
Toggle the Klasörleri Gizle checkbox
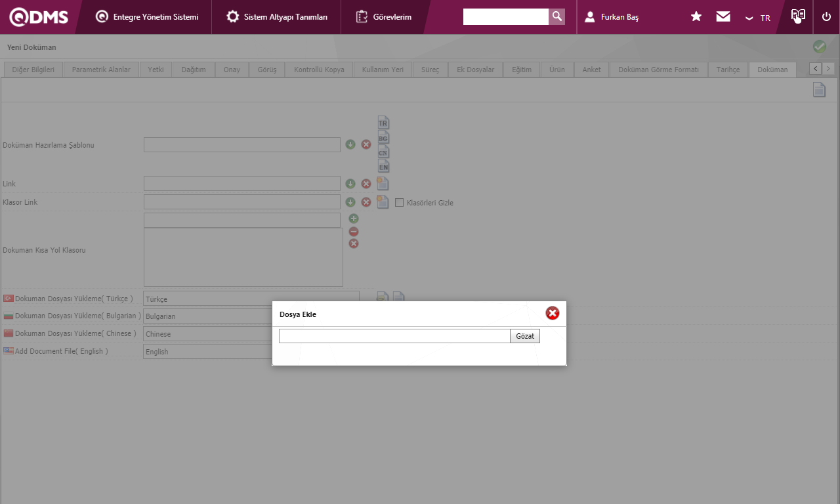(x=399, y=202)
